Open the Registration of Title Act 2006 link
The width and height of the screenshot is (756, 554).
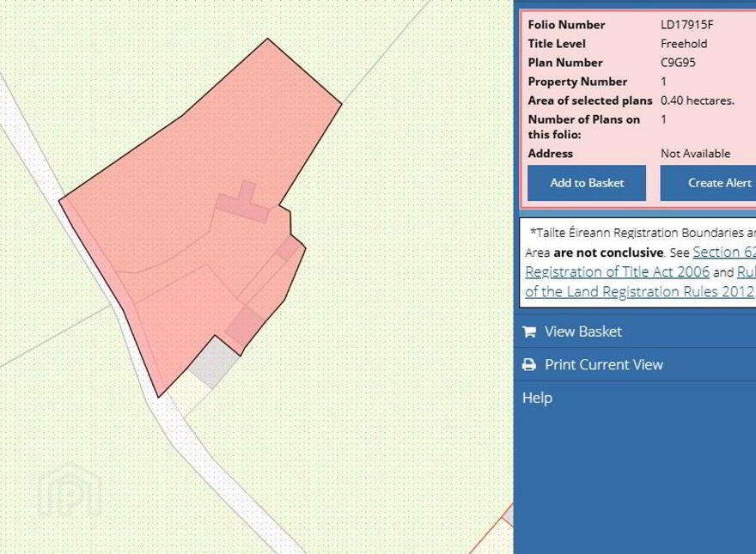[617, 272]
